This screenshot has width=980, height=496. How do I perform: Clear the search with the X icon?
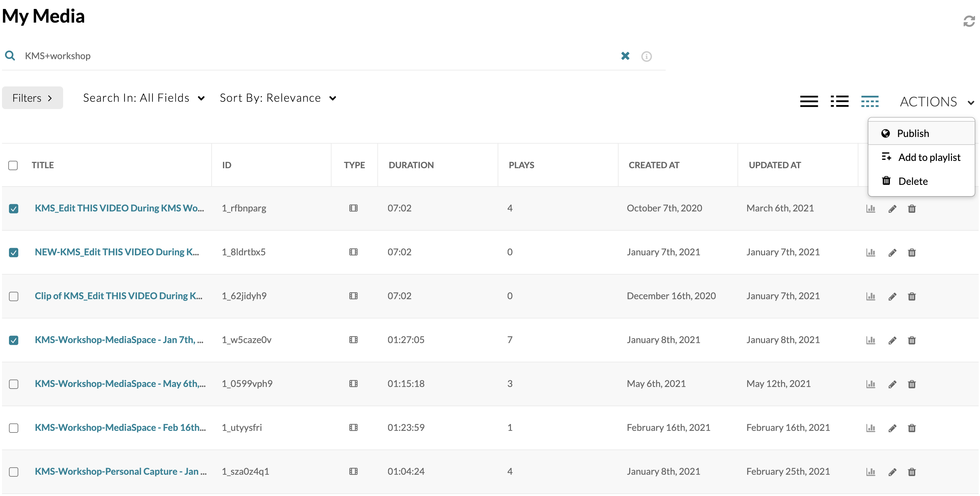pos(625,56)
